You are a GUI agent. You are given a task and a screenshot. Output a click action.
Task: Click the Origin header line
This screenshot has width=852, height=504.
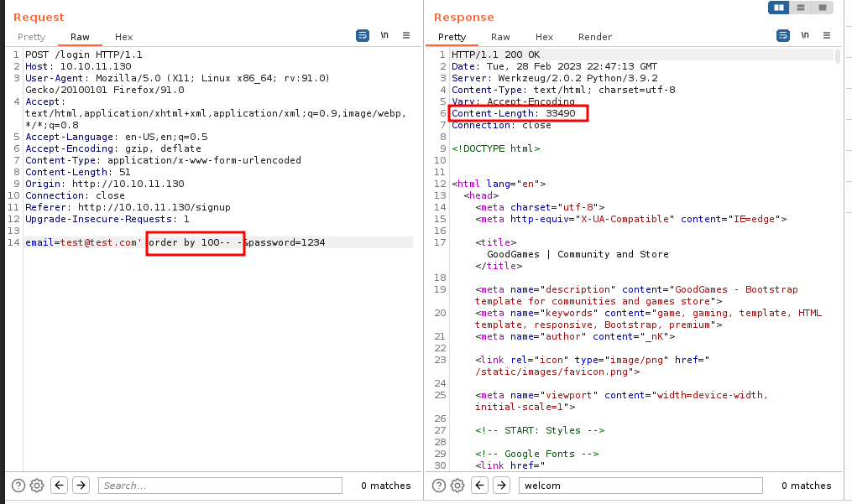[105, 184]
